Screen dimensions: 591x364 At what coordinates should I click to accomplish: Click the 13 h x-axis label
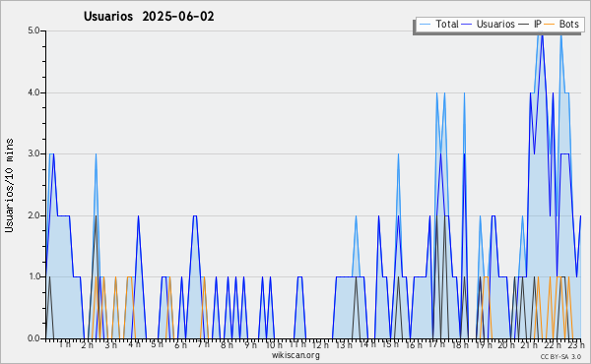point(344,344)
